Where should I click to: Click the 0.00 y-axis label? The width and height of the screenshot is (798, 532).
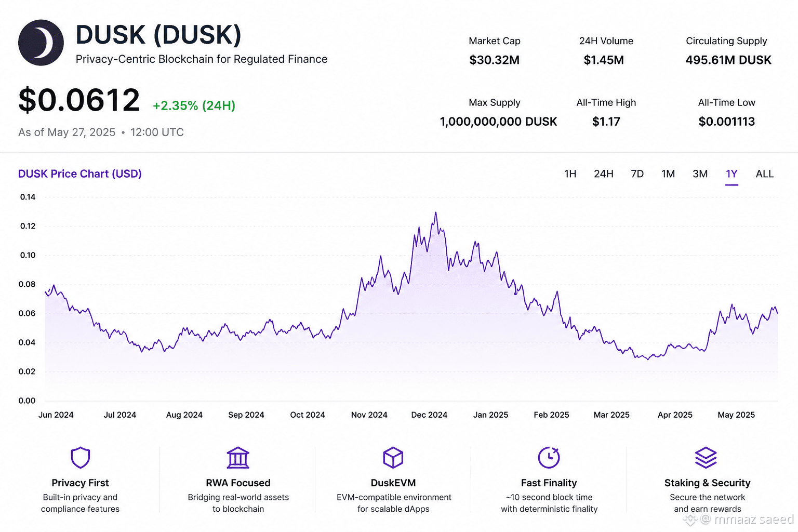(27, 401)
